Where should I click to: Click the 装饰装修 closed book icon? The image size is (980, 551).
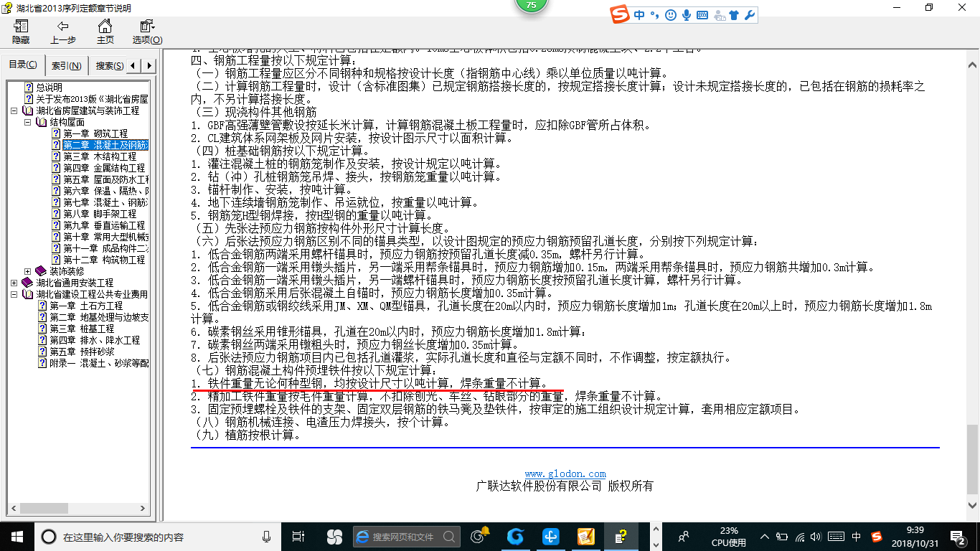click(x=41, y=271)
